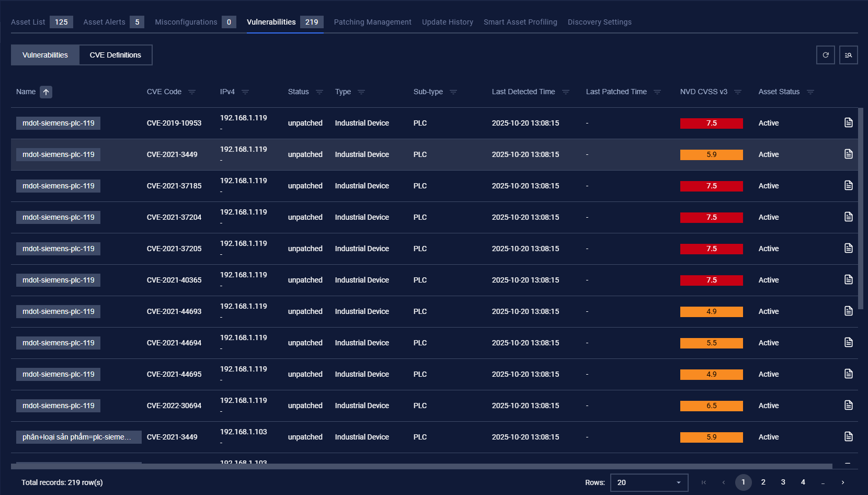Click the Status column filter icon
The height and width of the screenshot is (495, 868).
[319, 92]
